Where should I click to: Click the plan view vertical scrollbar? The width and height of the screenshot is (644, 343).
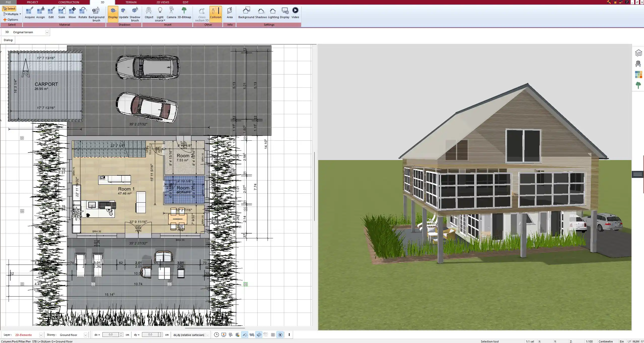[314, 186]
